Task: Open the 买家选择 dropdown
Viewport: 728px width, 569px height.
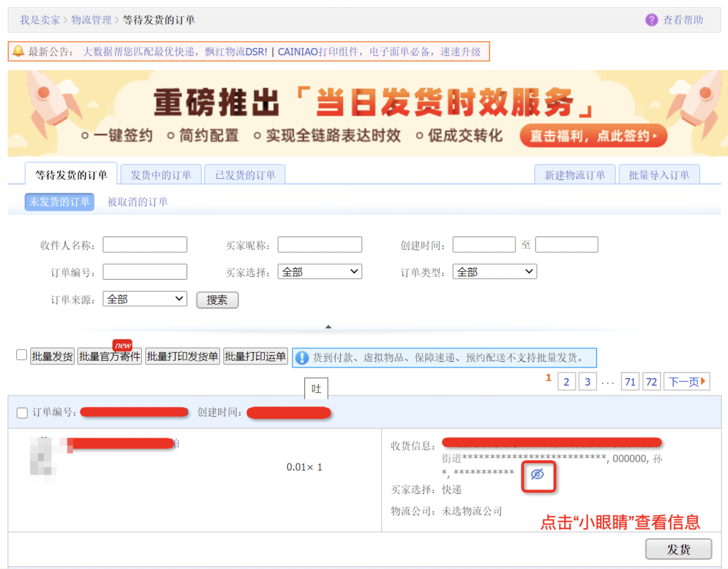Action: pyautogui.click(x=320, y=272)
